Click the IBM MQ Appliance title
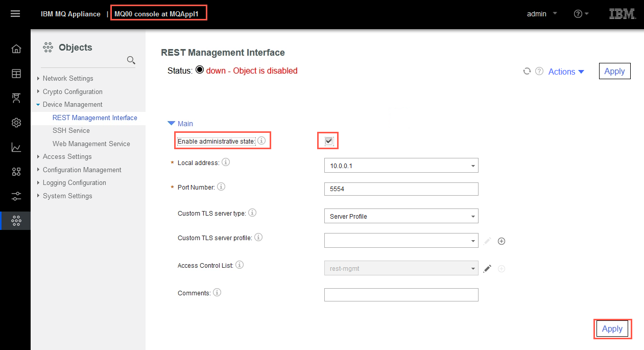The height and width of the screenshot is (350, 644). coord(70,14)
